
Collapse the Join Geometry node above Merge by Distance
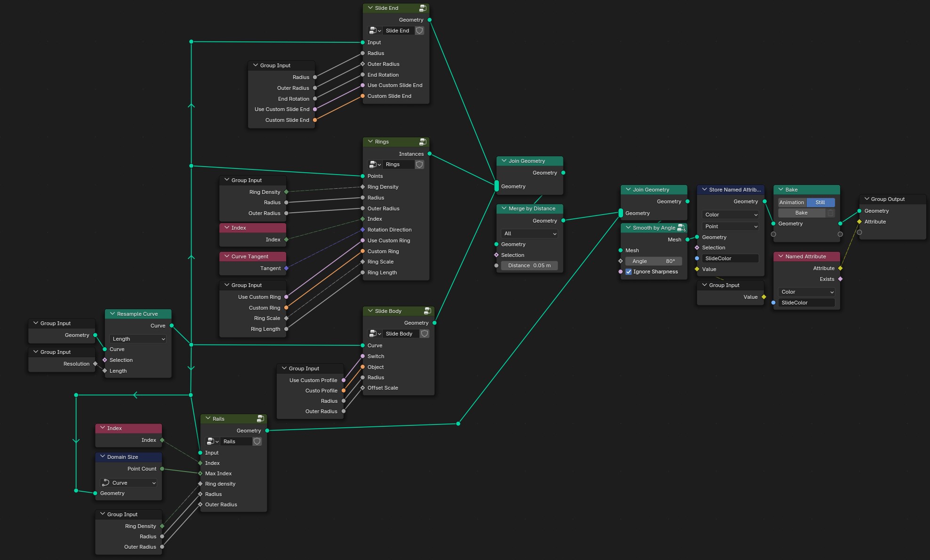click(x=504, y=161)
